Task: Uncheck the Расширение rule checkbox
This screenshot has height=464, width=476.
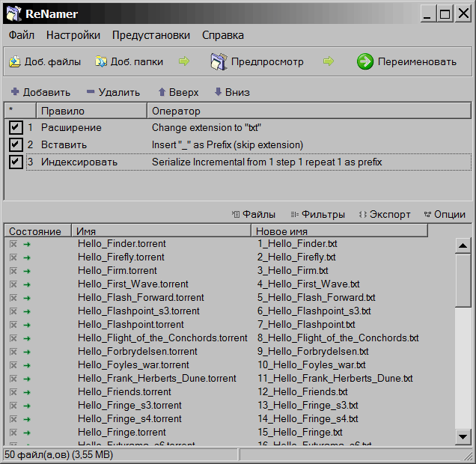Action: 16,128
